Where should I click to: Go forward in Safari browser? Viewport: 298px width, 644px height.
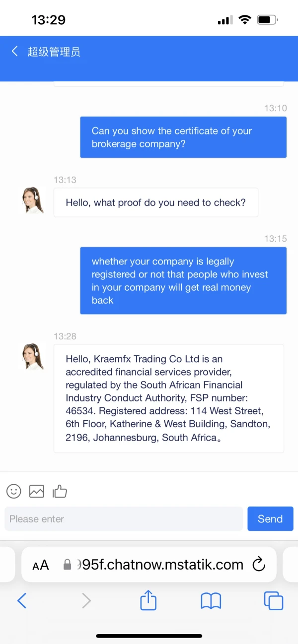(86, 601)
